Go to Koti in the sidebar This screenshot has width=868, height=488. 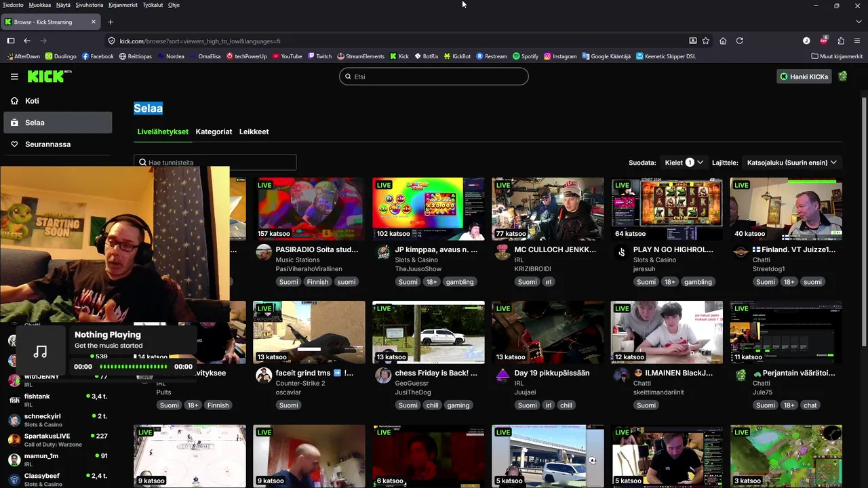click(58, 101)
